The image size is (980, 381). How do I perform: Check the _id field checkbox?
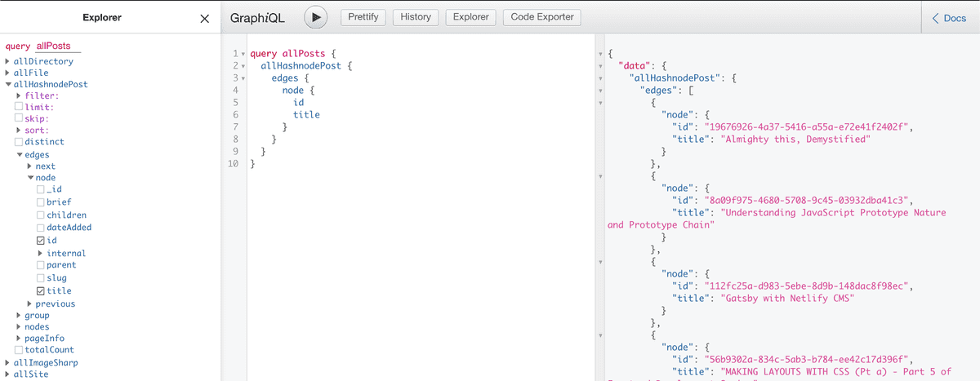[x=41, y=189]
